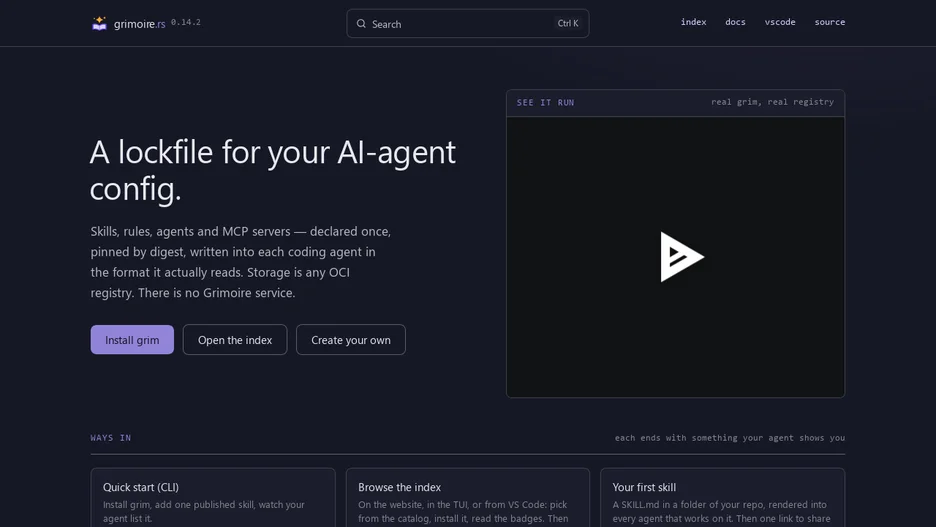Play the See It Run demo video
This screenshot has height=527, width=936.
pos(682,257)
